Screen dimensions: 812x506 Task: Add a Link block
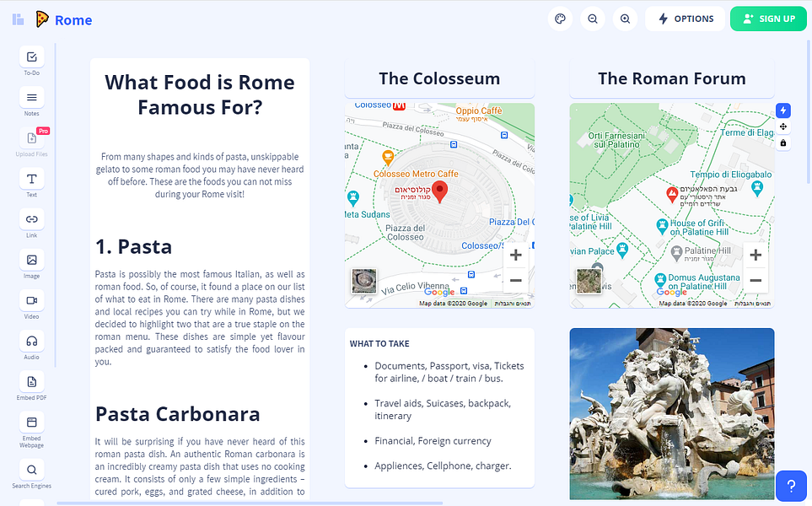point(31,219)
